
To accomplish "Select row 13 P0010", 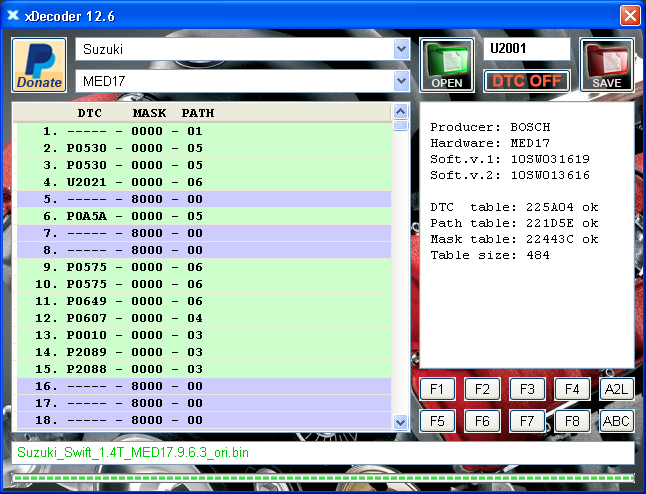I will click(204, 335).
